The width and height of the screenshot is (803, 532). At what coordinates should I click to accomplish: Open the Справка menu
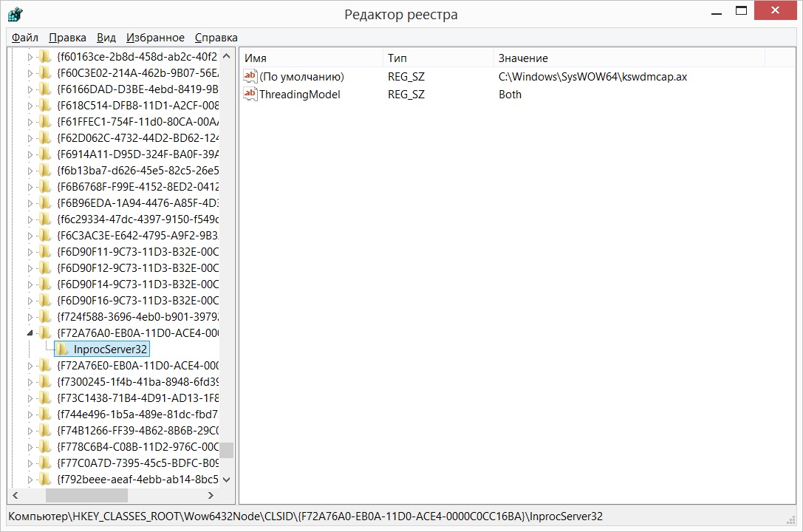click(216, 38)
